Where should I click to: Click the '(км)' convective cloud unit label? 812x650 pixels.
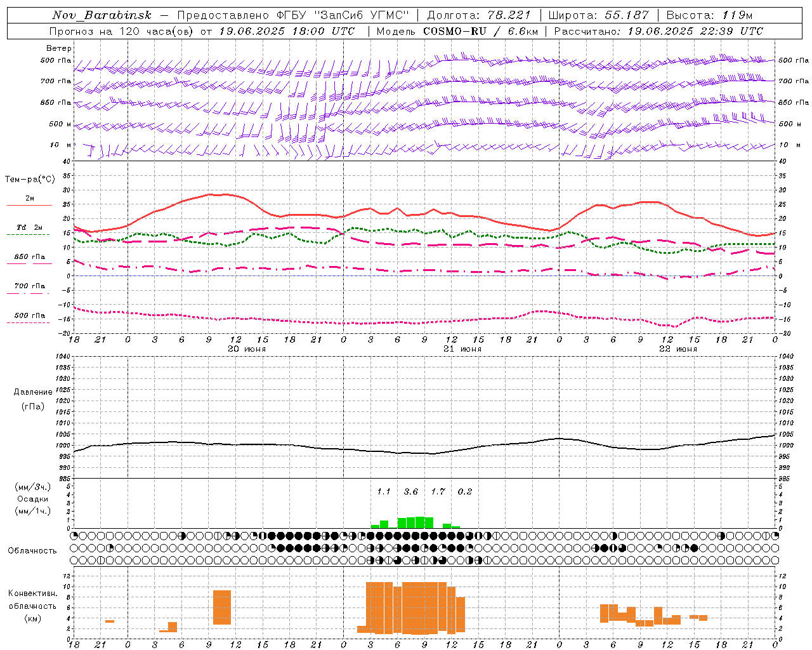pos(32,618)
